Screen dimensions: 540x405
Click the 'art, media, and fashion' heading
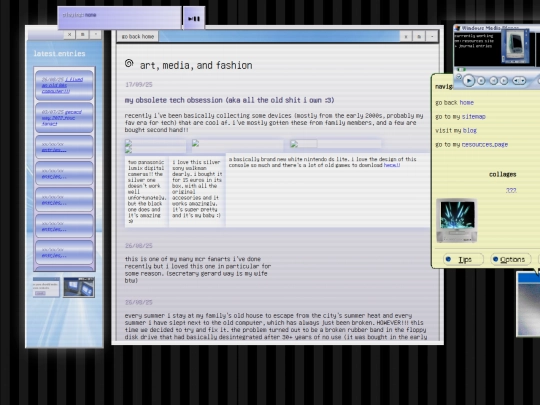[x=196, y=65]
